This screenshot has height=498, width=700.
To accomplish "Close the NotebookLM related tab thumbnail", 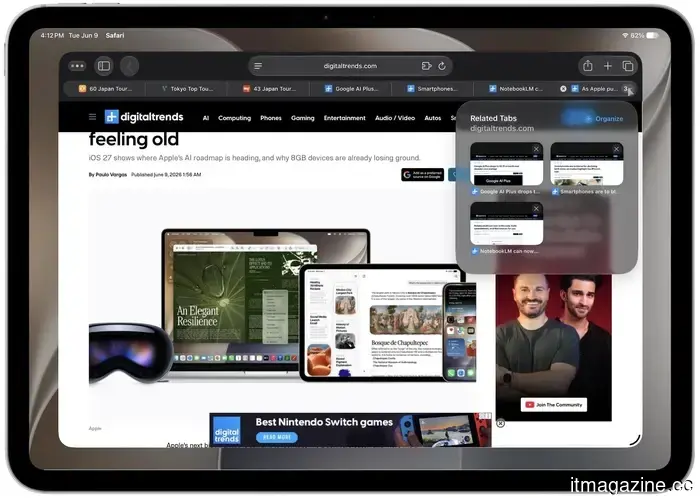I will (x=537, y=208).
